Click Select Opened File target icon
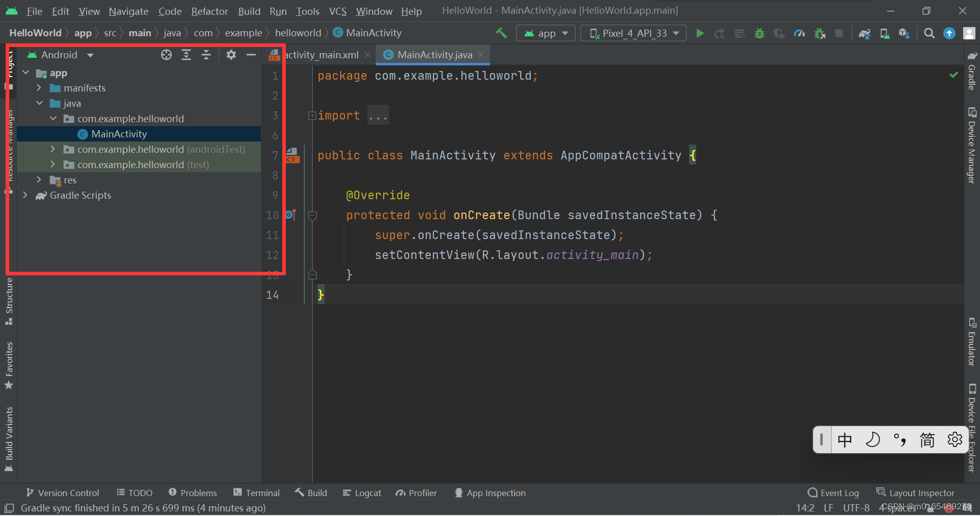The image size is (980, 516). pos(166,55)
